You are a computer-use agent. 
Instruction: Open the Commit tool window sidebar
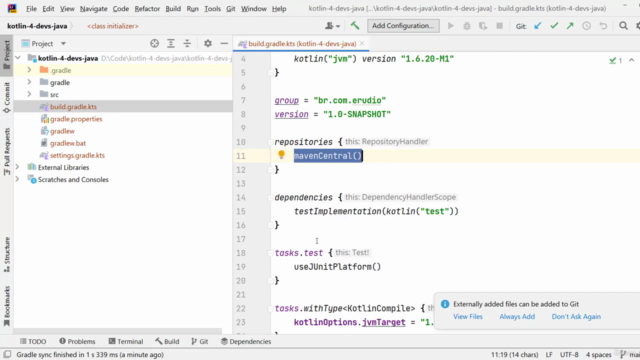click(x=7, y=98)
